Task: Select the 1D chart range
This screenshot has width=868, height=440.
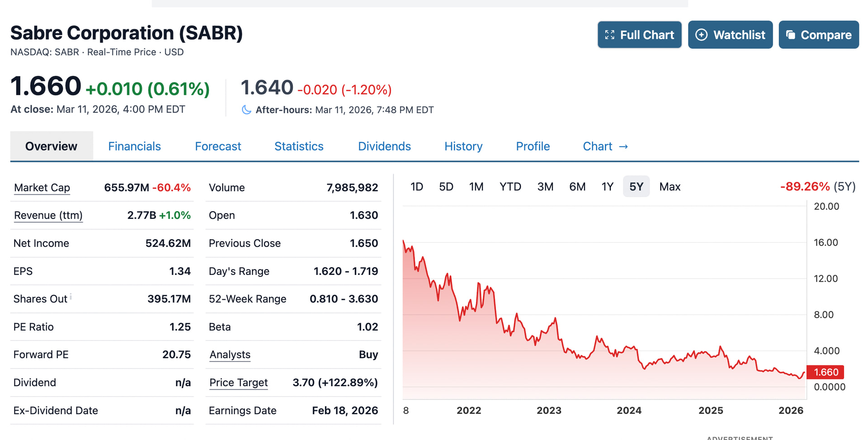Action: (x=416, y=187)
